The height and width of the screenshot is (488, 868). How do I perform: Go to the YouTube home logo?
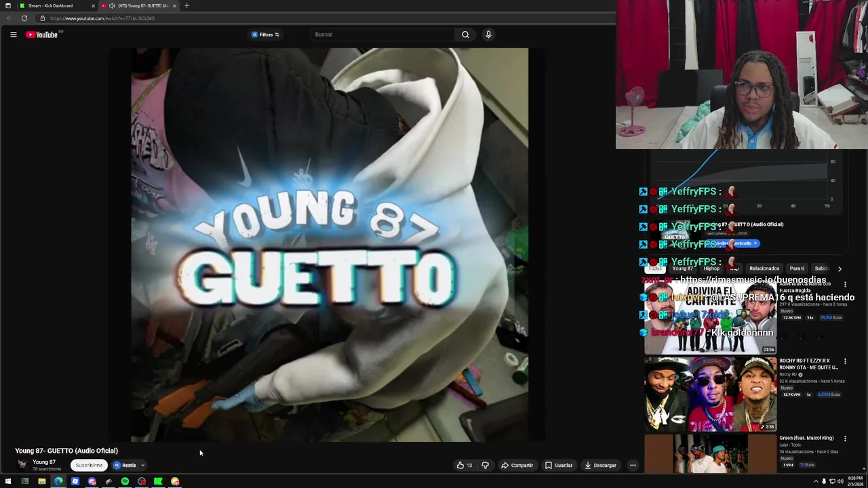(x=42, y=35)
